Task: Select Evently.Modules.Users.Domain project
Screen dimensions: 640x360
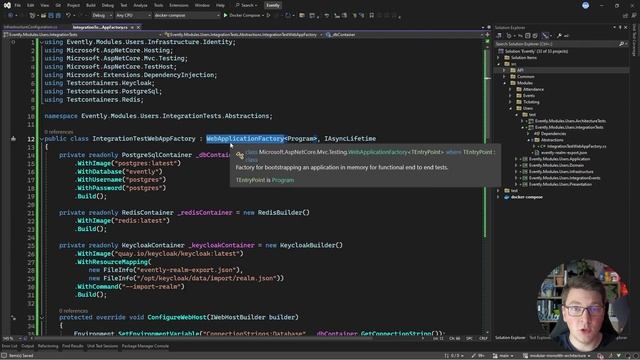Action: (x=556, y=165)
